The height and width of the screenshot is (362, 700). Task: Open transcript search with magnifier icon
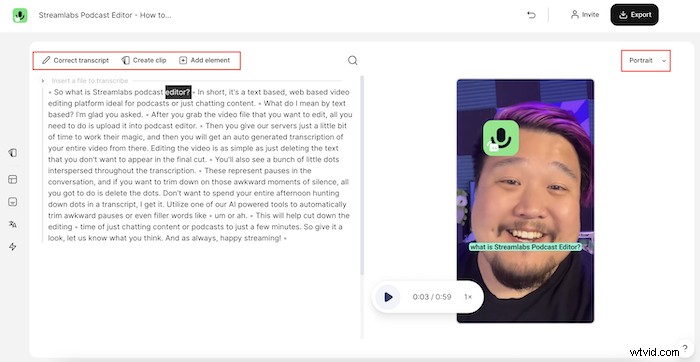click(353, 60)
